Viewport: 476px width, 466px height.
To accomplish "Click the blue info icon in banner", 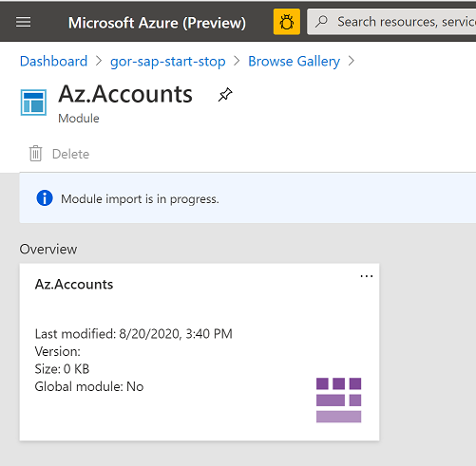I will [x=45, y=198].
